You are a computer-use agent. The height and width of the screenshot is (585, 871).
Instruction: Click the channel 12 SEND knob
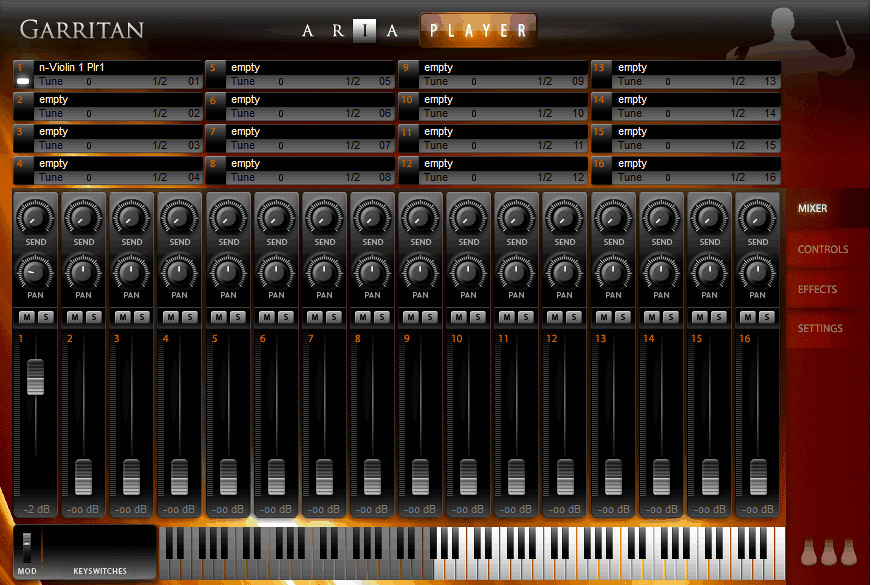click(x=564, y=218)
